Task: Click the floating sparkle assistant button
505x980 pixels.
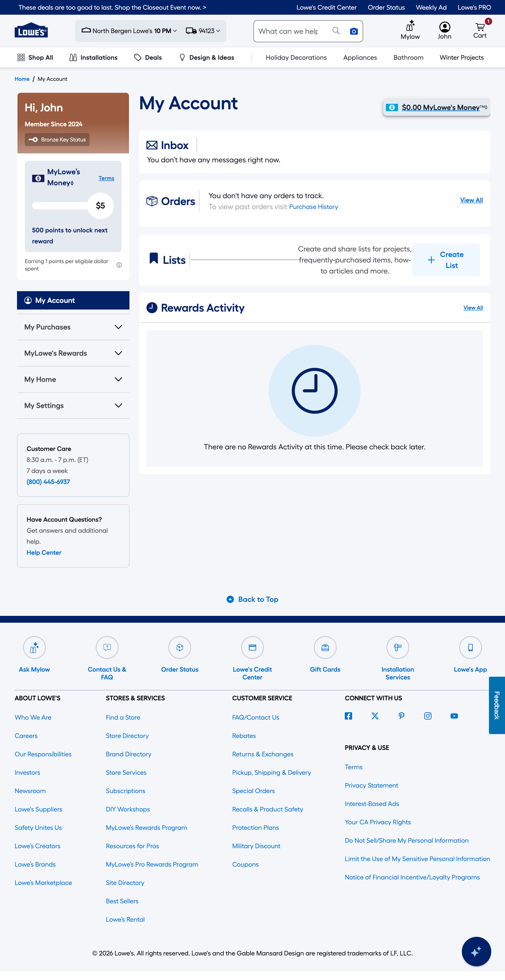Action: point(476,951)
